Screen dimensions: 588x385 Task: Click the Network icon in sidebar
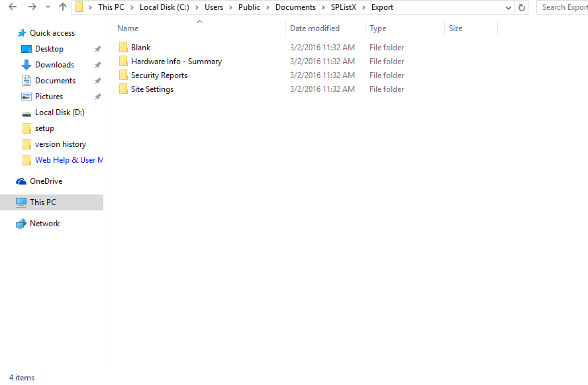[x=22, y=224]
